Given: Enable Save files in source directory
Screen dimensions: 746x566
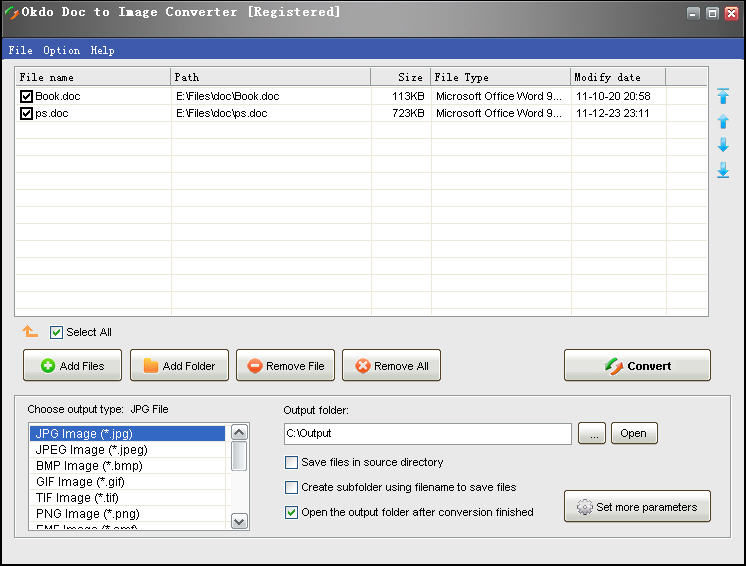Looking at the screenshot, I should coord(292,463).
